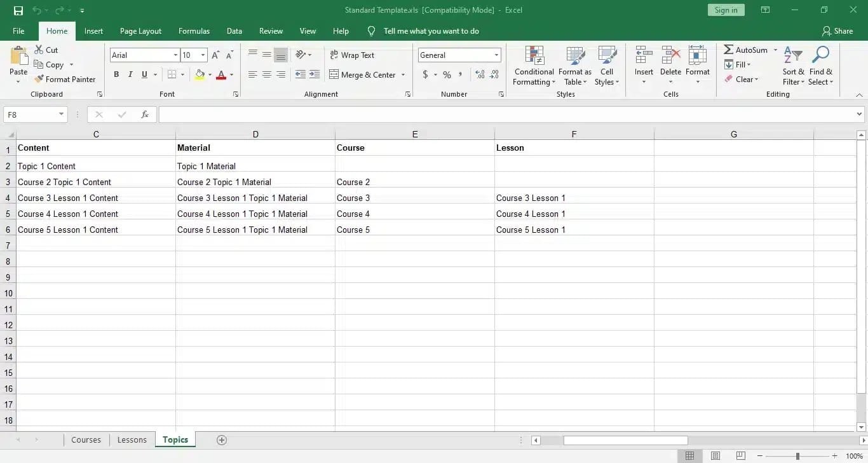Click the Insert cells icon

(x=644, y=55)
